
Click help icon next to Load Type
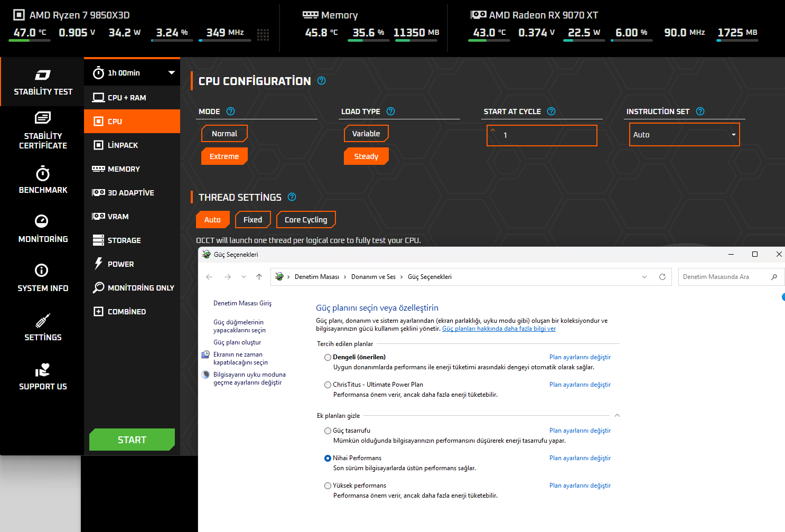(390, 111)
